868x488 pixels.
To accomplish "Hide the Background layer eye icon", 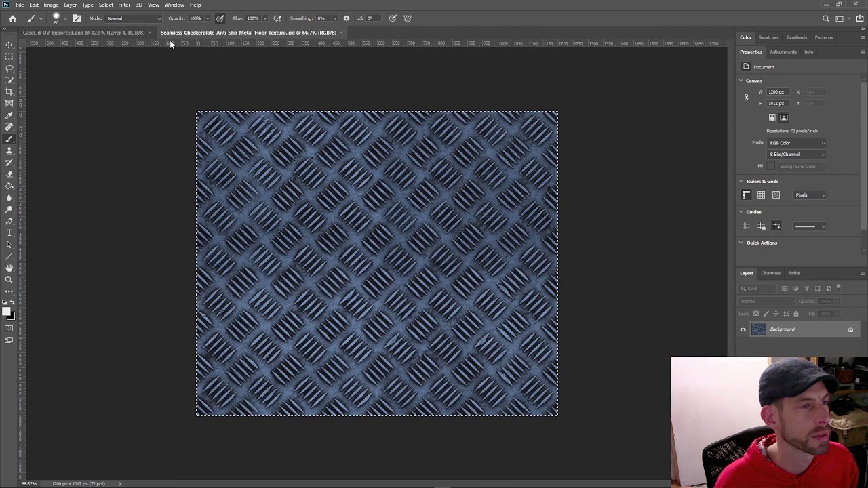I will pyautogui.click(x=743, y=329).
